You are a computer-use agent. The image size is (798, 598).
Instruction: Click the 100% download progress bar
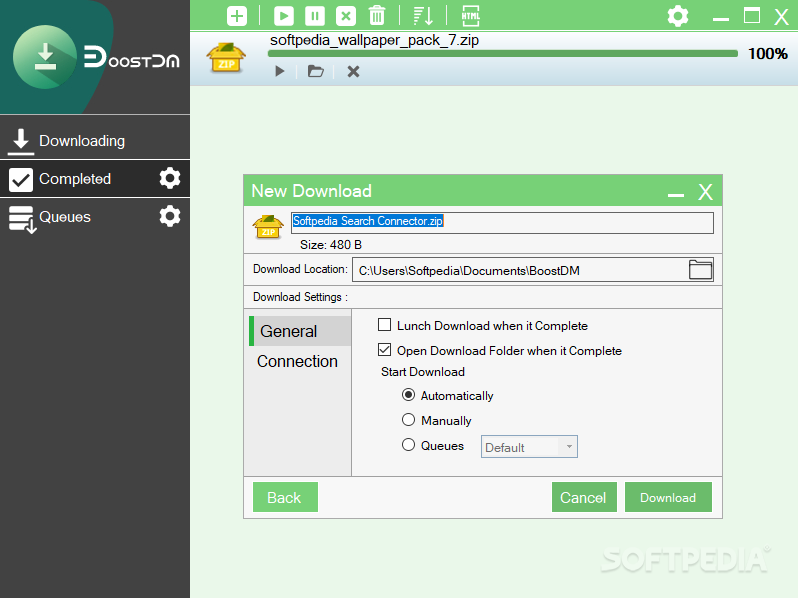pyautogui.click(x=503, y=53)
